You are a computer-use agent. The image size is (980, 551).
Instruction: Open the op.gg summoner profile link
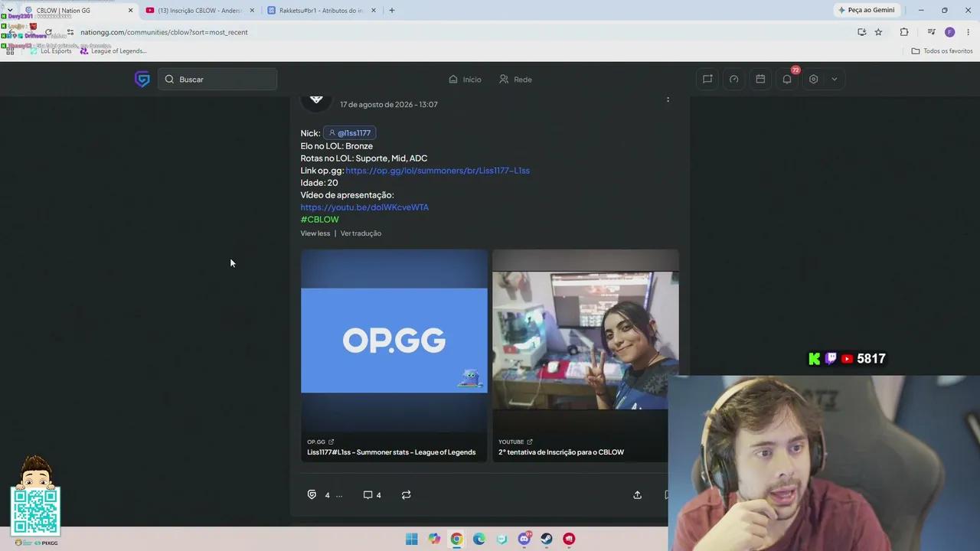click(437, 171)
